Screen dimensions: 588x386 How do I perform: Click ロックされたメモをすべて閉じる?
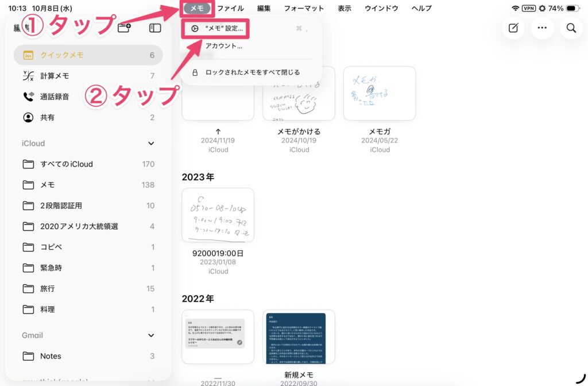pos(252,72)
